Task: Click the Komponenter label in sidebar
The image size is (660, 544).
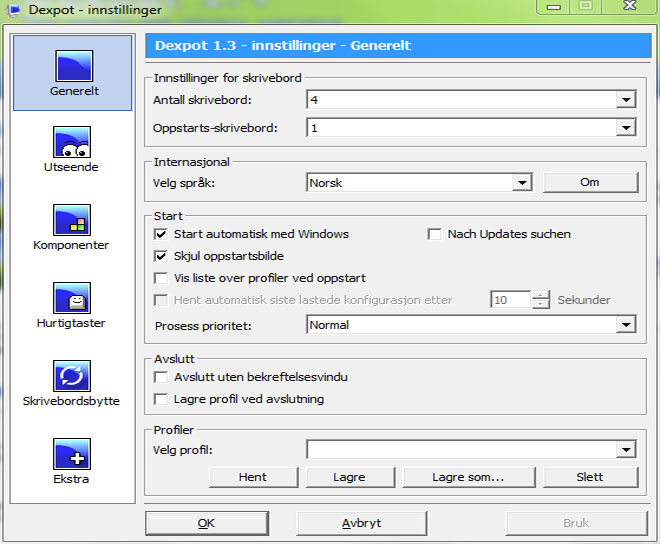Action: click(x=71, y=245)
